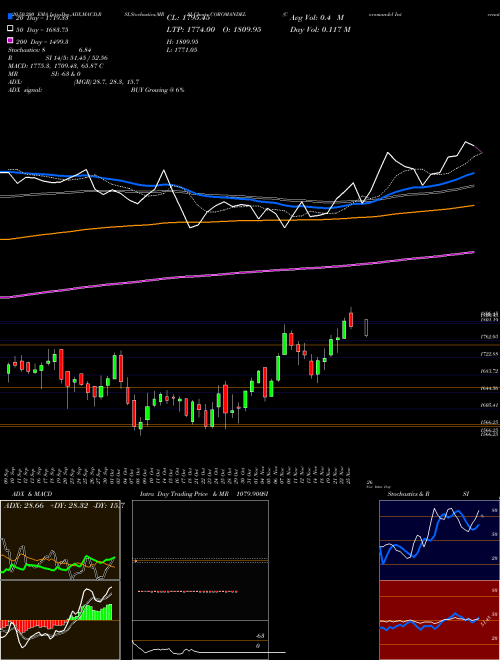Click the '+DY: 28.32' reading in ADX panel
The width and height of the screenshot is (500, 660).
[68, 506]
